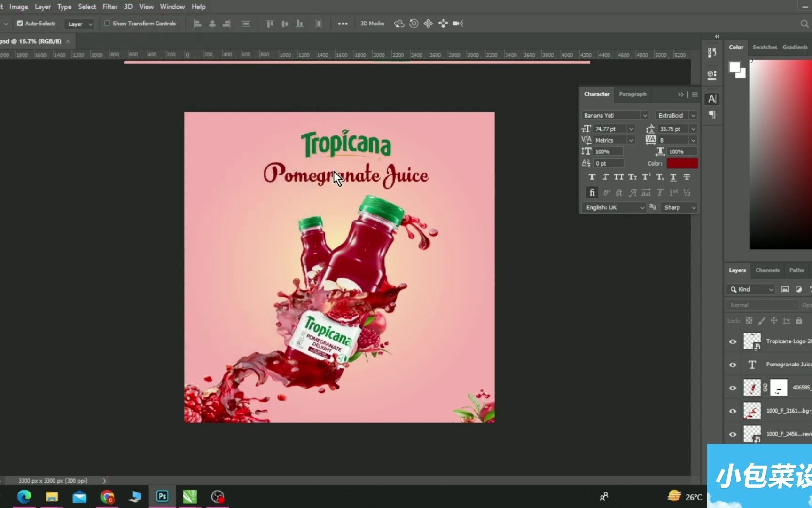Screen dimensions: 812x508
Task: Click the foreground color swatch in Color panel
Action: click(734, 67)
